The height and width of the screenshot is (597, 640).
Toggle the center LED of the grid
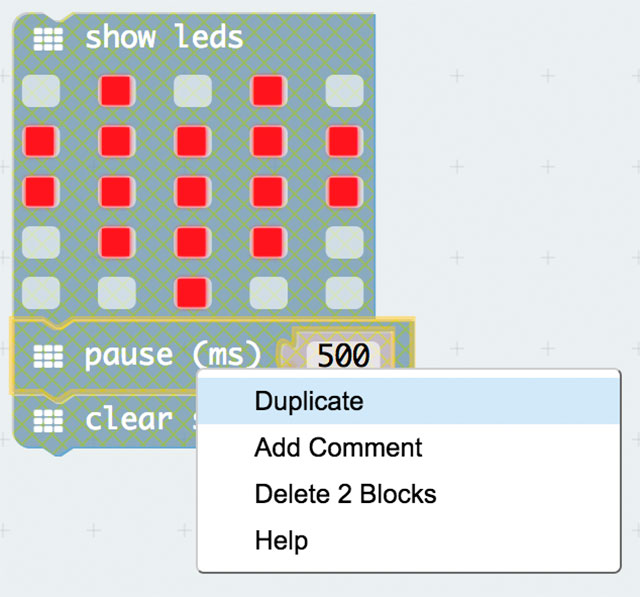(x=193, y=190)
